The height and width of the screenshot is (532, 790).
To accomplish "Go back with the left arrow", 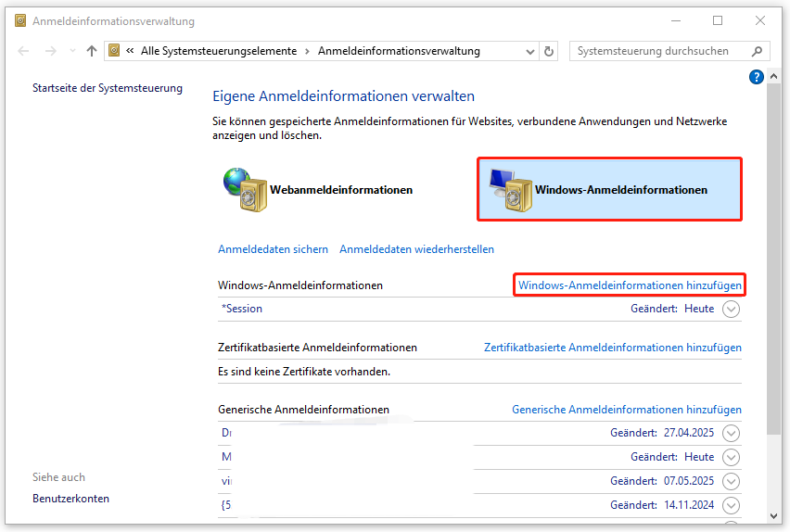I will coord(23,51).
